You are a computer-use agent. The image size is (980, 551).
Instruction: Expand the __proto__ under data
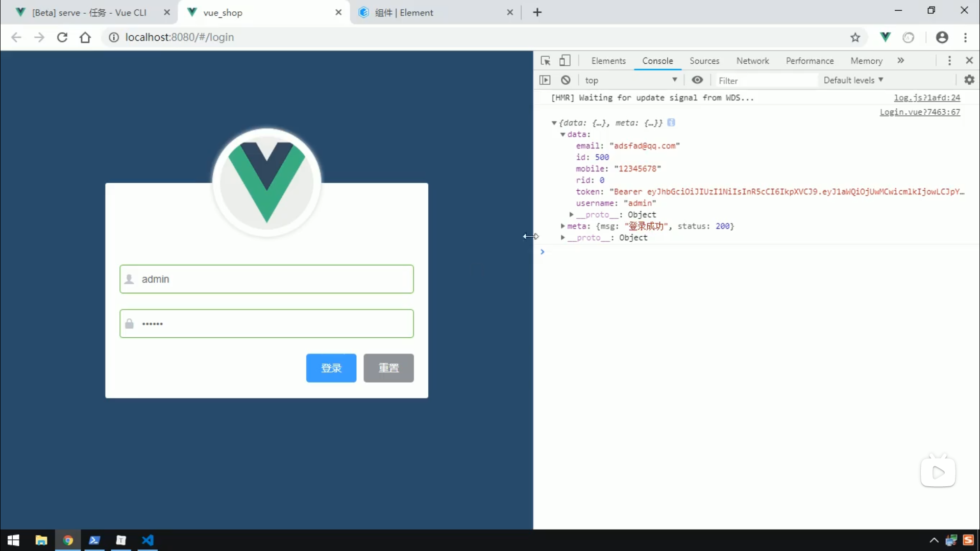(x=571, y=215)
